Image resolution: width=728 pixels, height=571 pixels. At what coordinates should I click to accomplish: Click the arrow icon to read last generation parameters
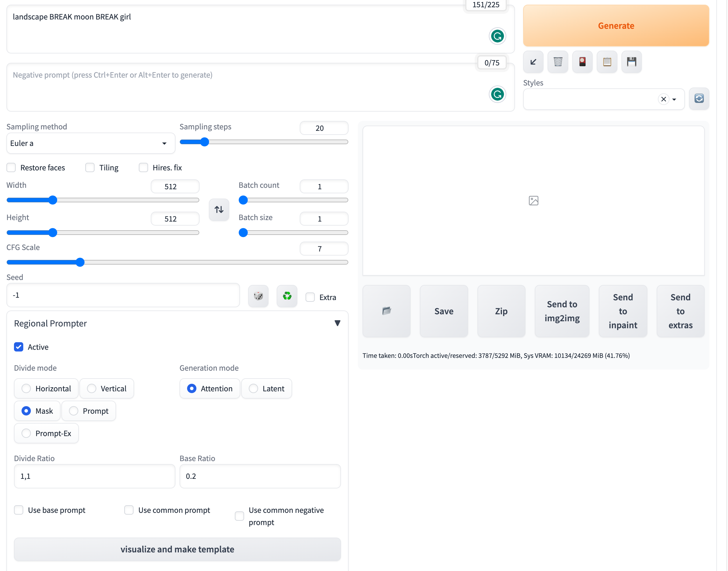[x=533, y=62]
